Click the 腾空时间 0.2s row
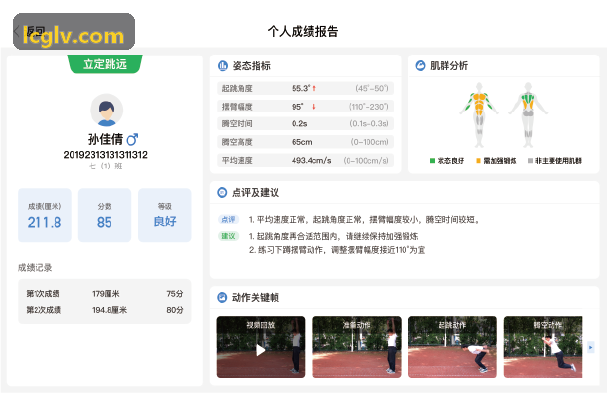This screenshot has height=393, width=607. (305, 124)
